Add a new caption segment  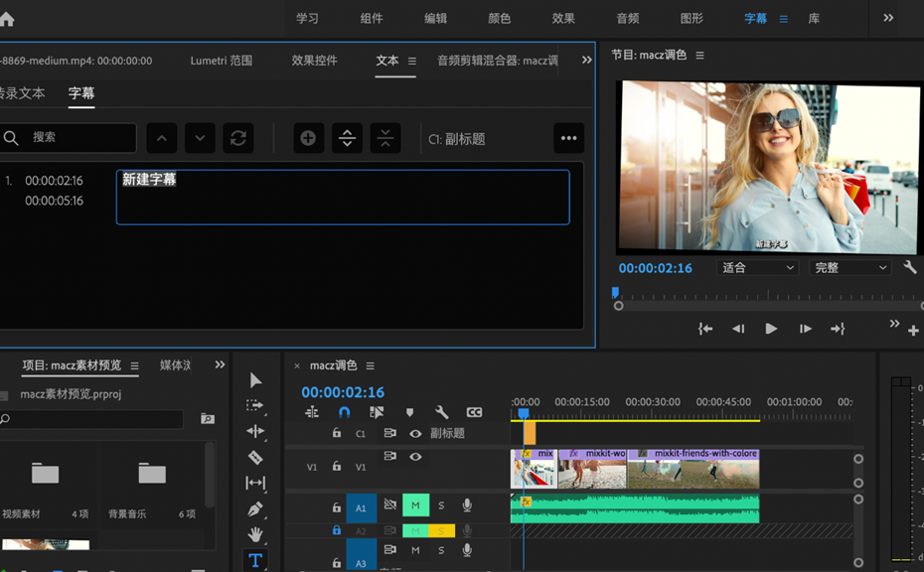tap(308, 138)
